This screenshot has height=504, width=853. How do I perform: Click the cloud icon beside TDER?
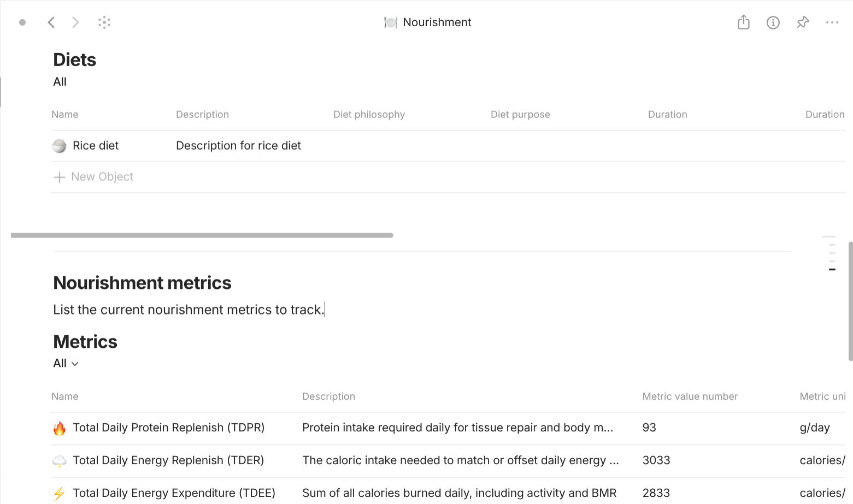[59, 460]
